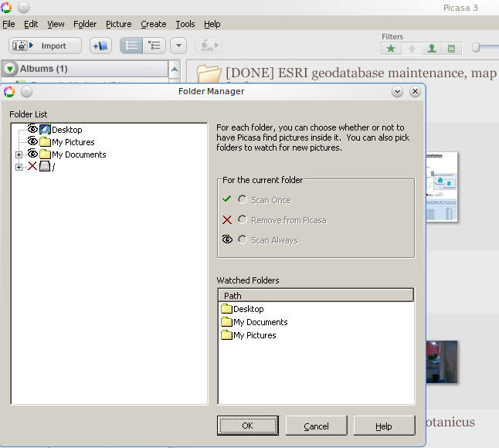
Task: Select My Documents in Watched Folders list
Action: [260, 322]
